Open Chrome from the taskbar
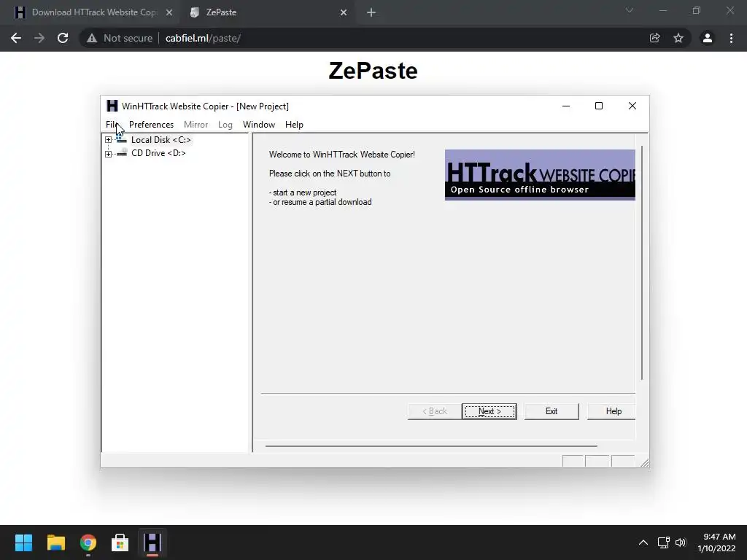The width and height of the screenshot is (747, 560). point(88,542)
